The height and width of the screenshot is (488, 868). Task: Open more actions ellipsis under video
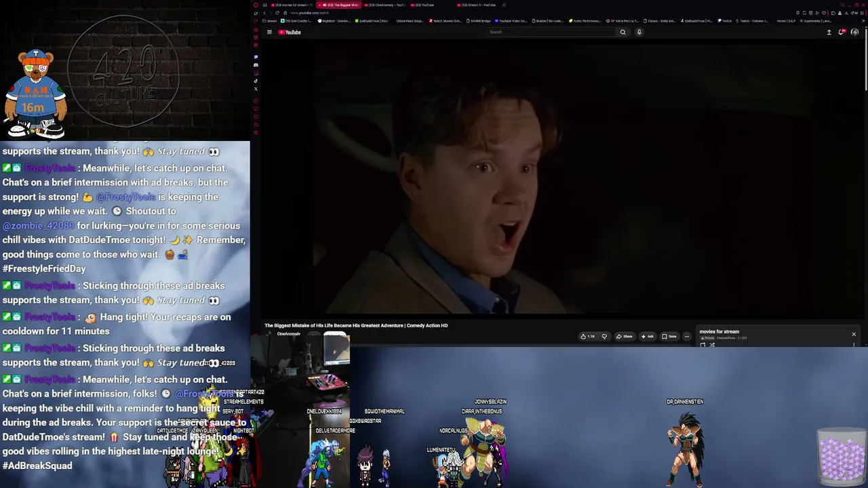point(686,336)
